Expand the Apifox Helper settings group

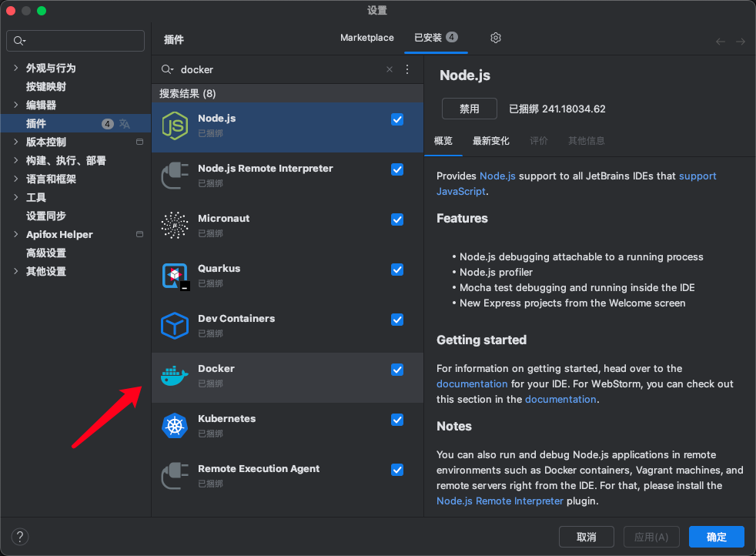tap(16, 234)
